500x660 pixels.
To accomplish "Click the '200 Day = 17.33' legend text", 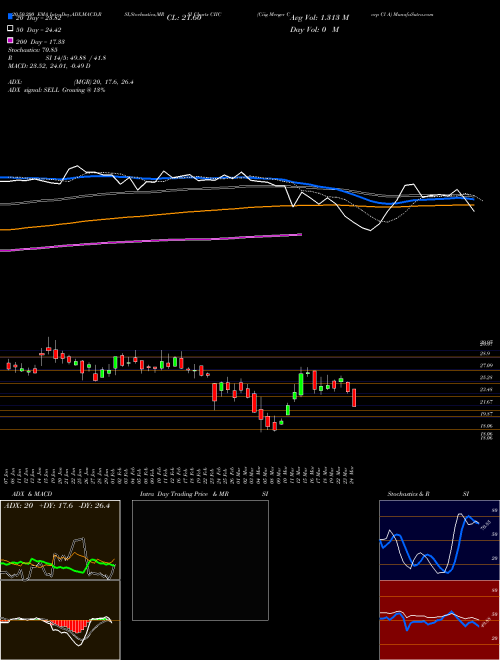I will (40, 42).
